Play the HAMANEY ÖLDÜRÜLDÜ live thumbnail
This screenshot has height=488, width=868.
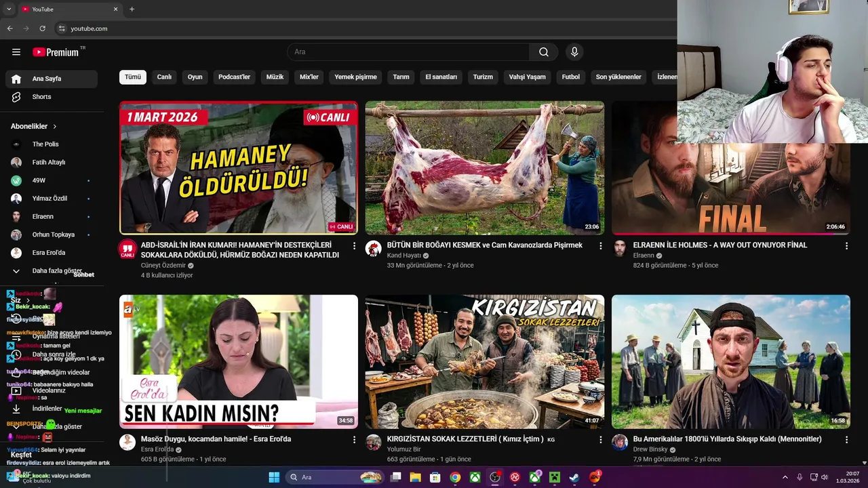(x=239, y=168)
